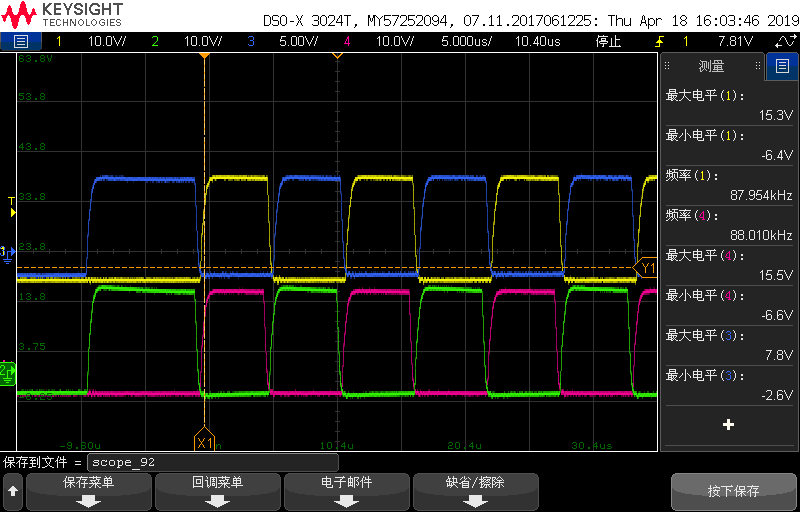Click the 停止 run status indicator
Screen dimensions: 800x512
point(608,41)
